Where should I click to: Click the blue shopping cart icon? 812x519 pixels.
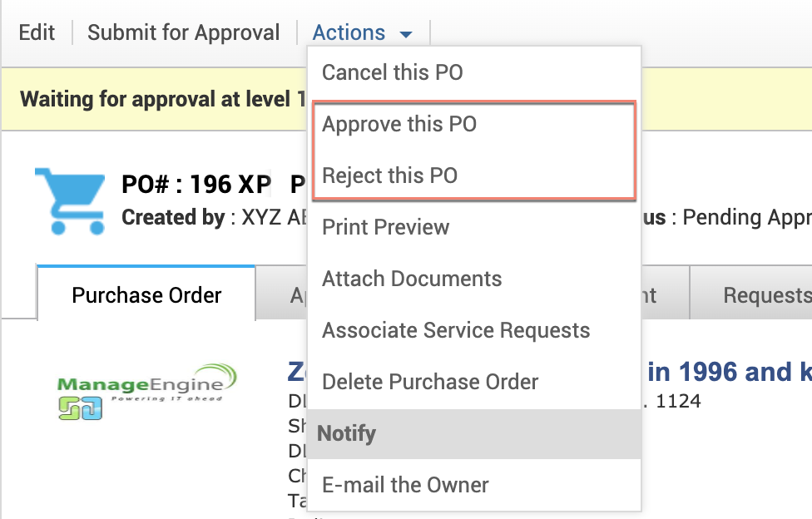[70, 200]
